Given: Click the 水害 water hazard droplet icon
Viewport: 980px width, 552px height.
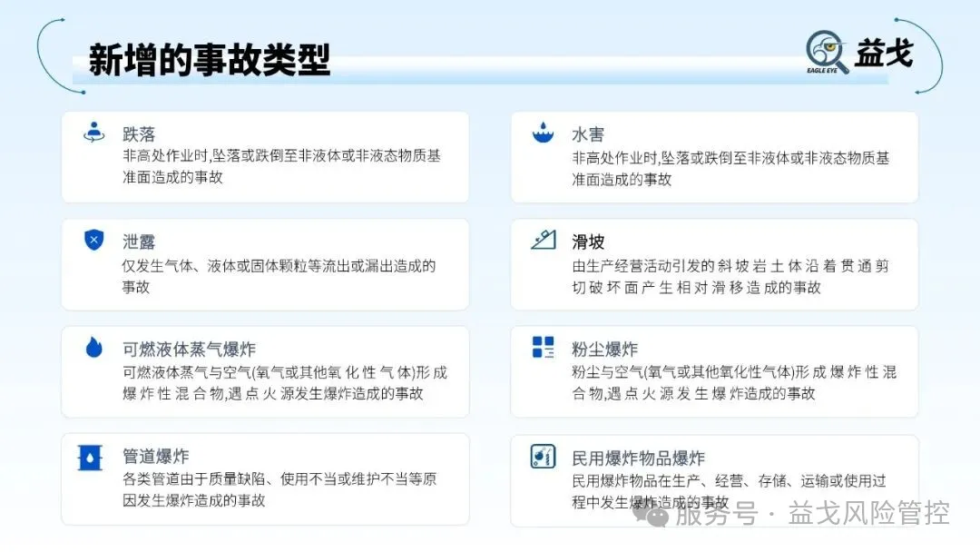Looking at the screenshot, I should 543,131.
